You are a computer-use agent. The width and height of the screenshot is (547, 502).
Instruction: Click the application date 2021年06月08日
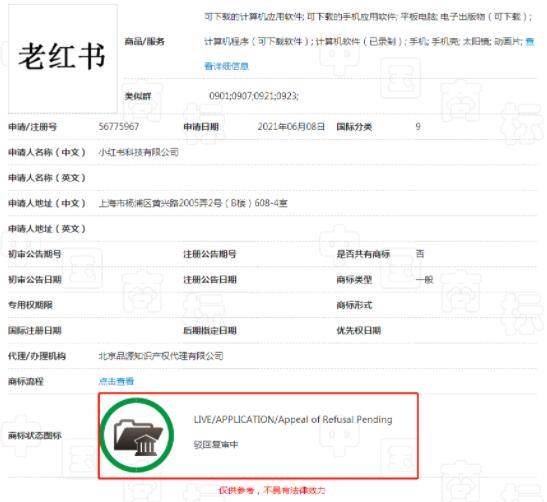pos(291,126)
